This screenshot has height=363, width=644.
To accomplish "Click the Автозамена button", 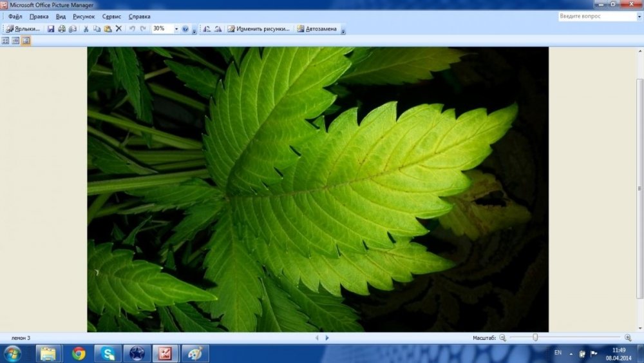I will [317, 29].
